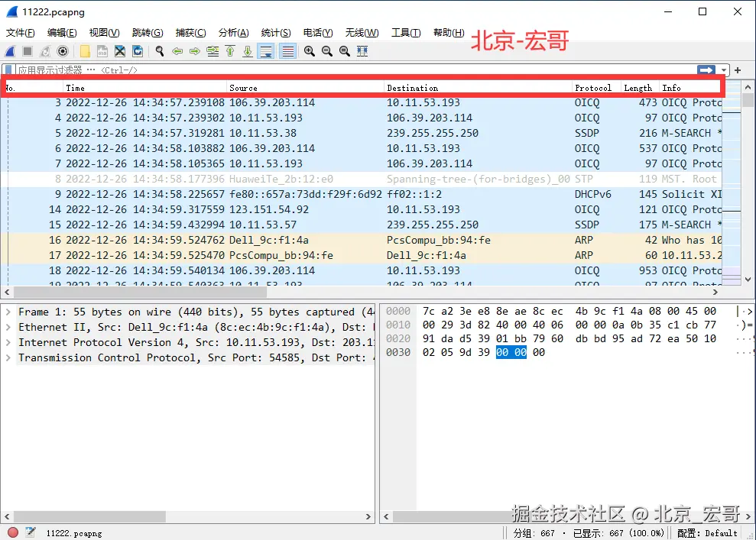The width and height of the screenshot is (756, 540).
Task: Click packet list horizontal scrollbar thumb
Action: point(140,292)
